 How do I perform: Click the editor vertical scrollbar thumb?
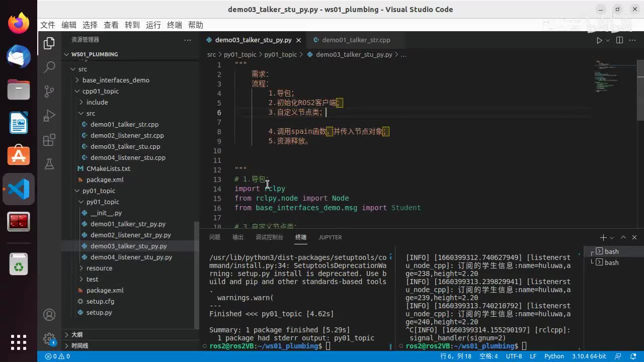point(640,90)
